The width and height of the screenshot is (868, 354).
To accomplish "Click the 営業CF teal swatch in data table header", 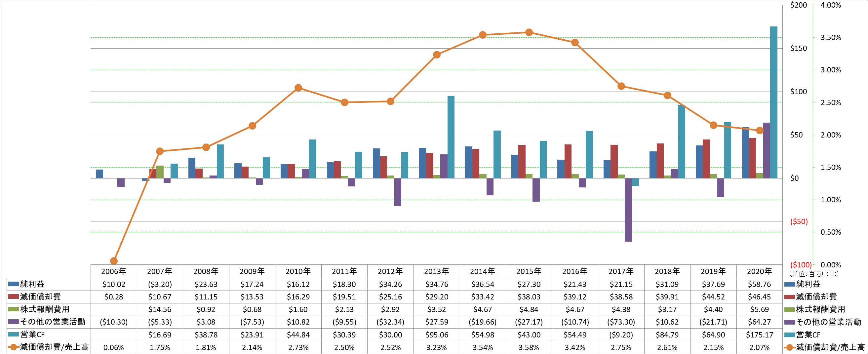I will coord(14,334).
